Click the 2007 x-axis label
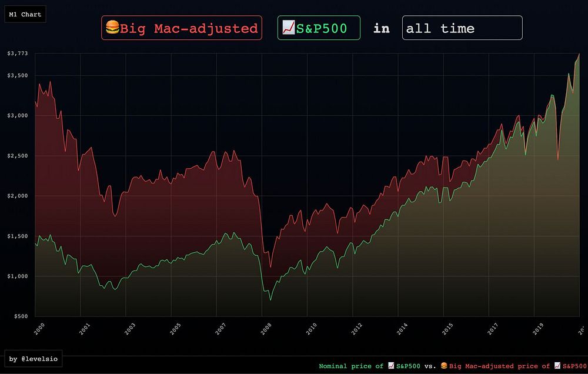 [220, 329]
